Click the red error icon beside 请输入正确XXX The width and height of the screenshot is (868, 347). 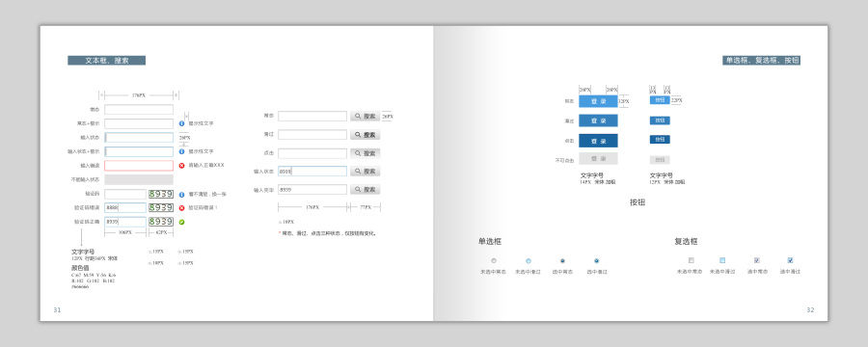point(181,166)
